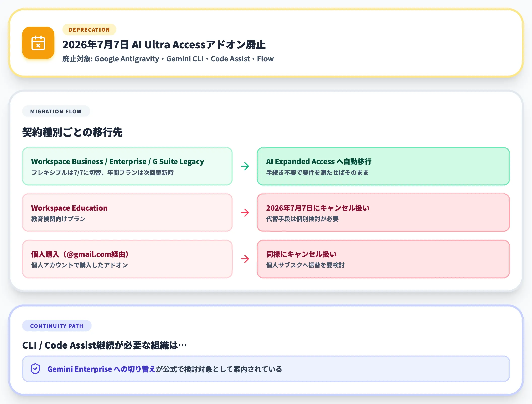Click CLI / Code Assist継続が必要な組織は heading
The image size is (532, 404).
pos(105,345)
